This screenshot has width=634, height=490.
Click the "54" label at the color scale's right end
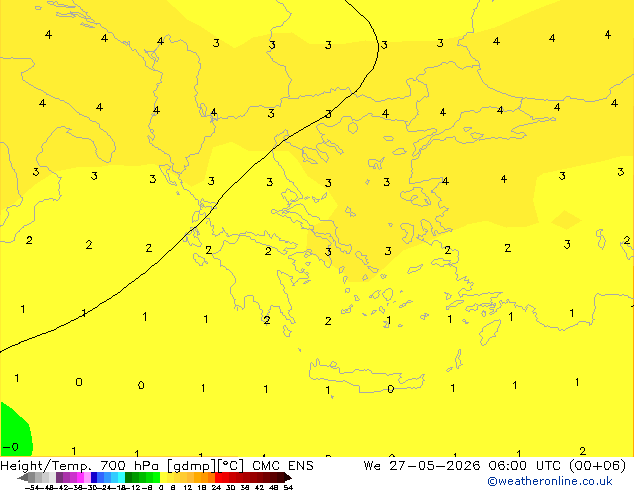coord(288,487)
